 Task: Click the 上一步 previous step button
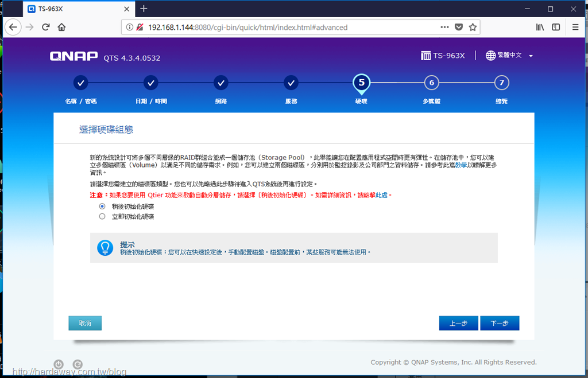point(459,324)
